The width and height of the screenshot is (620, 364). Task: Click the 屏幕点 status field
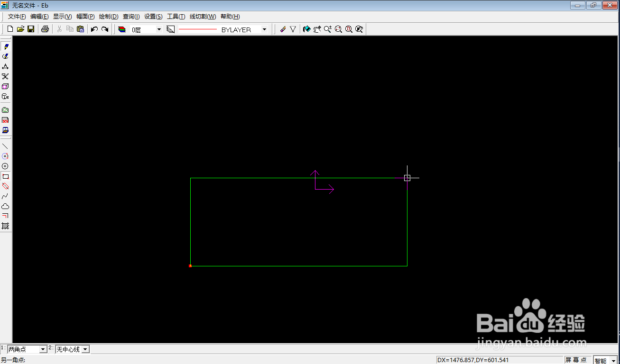tap(577, 360)
